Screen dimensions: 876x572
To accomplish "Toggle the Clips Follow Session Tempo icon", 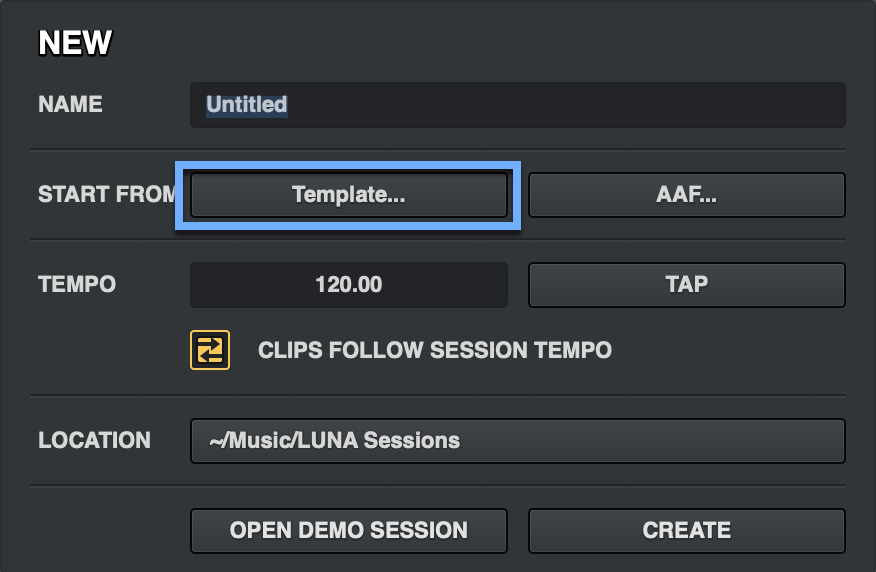I will [x=210, y=350].
